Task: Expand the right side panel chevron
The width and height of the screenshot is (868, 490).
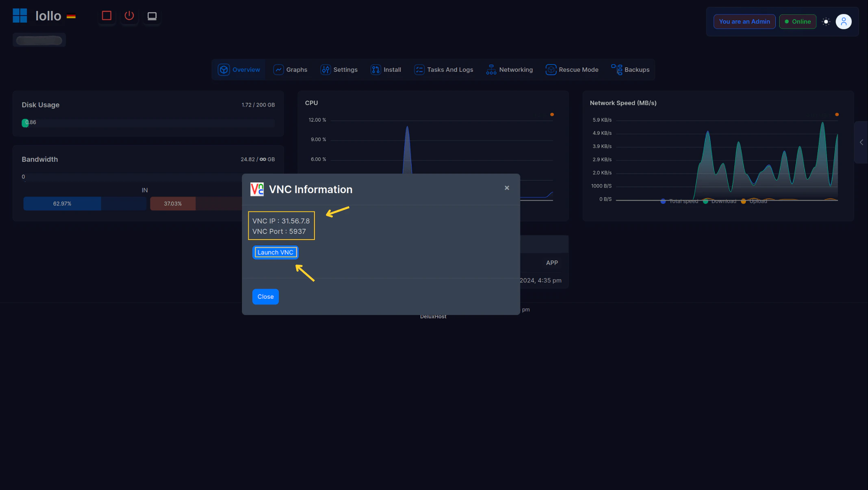Action: (x=861, y=142)
